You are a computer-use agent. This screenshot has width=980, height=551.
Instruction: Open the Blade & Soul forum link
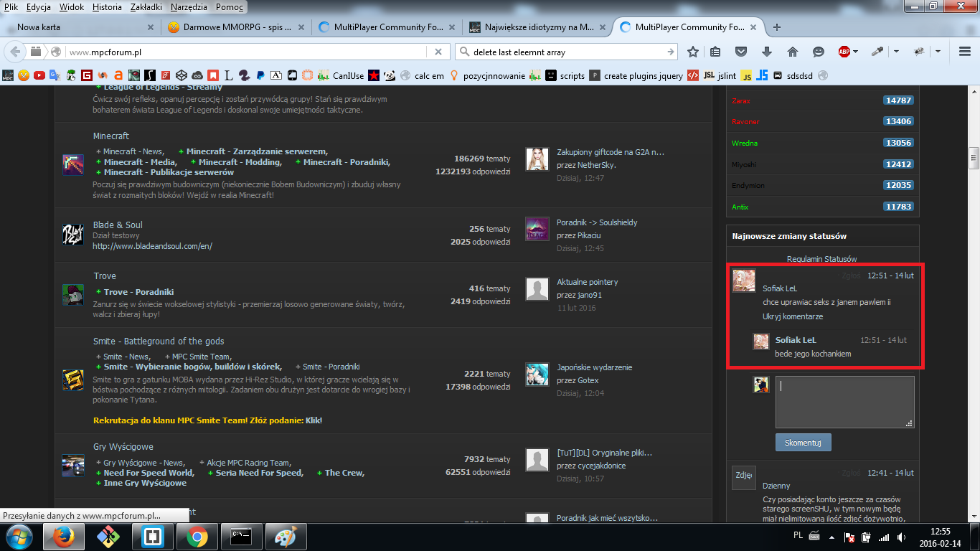(x=118, y=225)
